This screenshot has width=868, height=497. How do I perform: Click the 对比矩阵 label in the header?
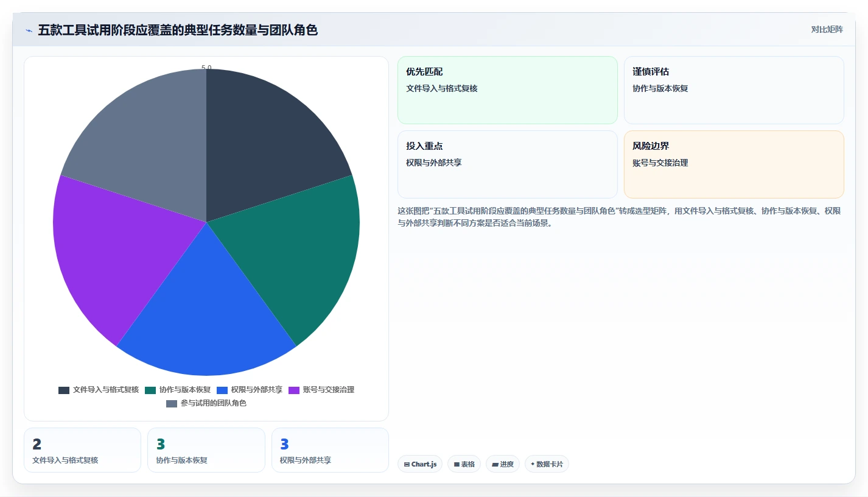[827, 30]
